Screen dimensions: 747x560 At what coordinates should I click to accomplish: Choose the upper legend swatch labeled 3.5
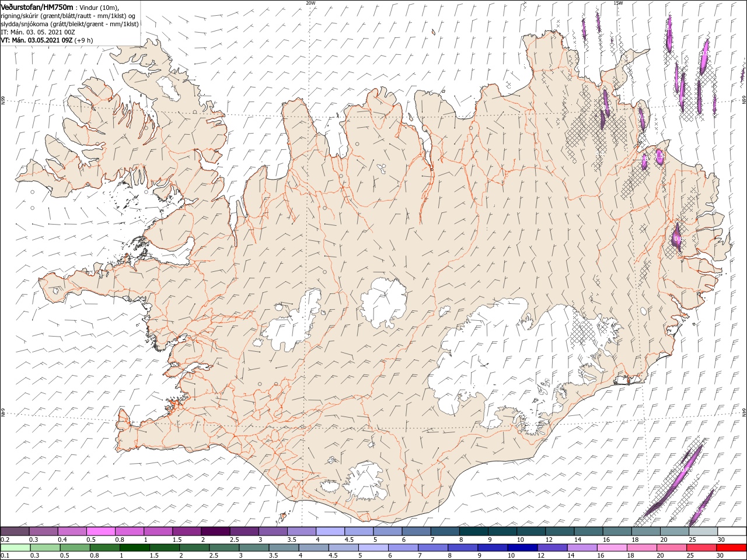(301, 531)
